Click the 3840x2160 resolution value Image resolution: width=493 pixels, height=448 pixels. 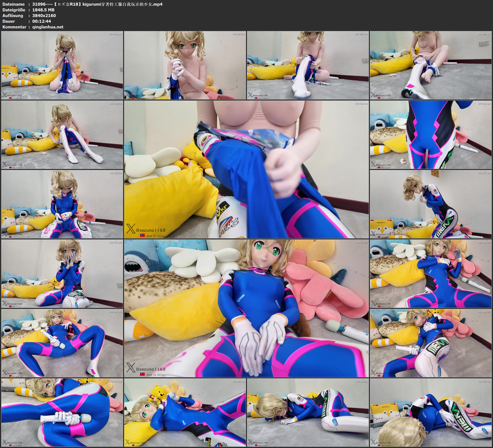coord(44,15)
